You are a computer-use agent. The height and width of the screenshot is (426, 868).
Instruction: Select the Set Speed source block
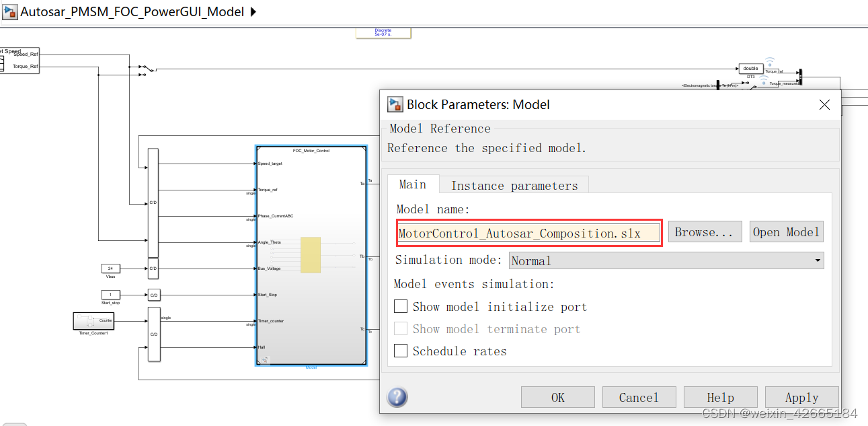[x=19, y=60]
